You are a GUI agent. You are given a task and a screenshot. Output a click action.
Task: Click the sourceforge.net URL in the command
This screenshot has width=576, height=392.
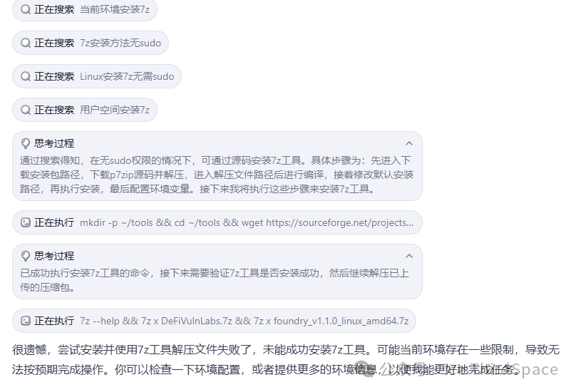pyautogui.click(x=339, y=222)
